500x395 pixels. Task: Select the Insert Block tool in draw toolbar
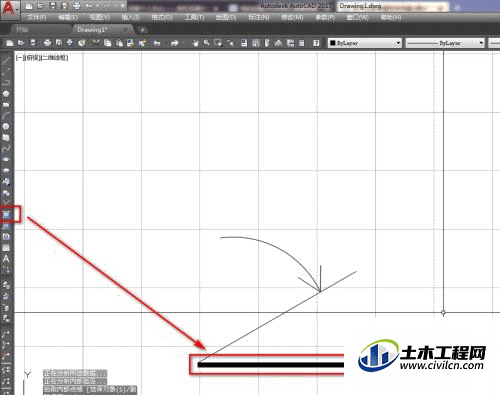[x=6, y=181]
